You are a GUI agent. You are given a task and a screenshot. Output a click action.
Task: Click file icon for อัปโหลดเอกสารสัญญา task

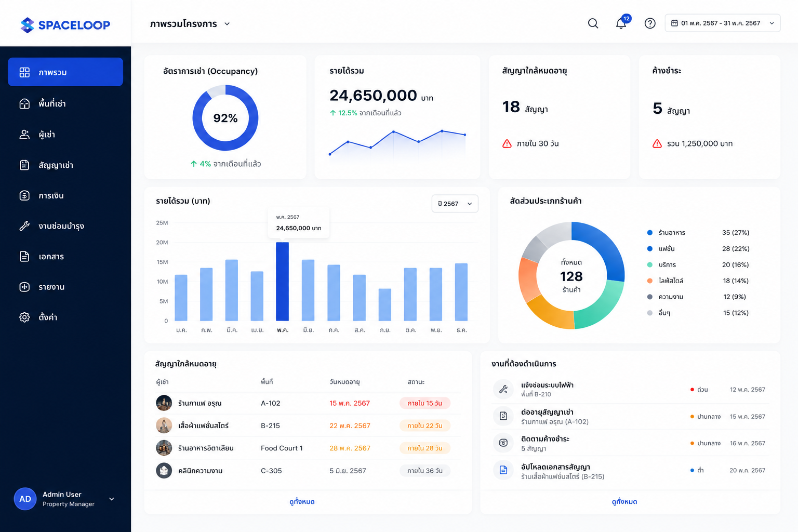503,470
